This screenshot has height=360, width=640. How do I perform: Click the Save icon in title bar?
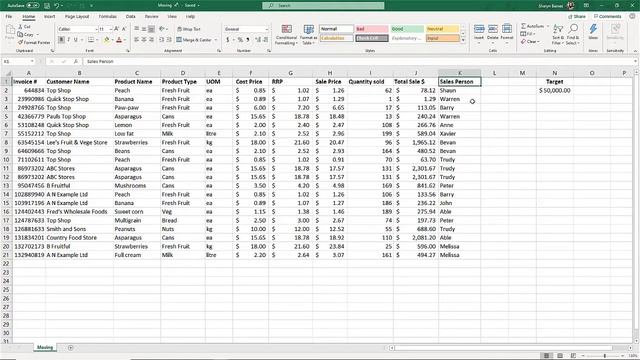tap(47, 6)
